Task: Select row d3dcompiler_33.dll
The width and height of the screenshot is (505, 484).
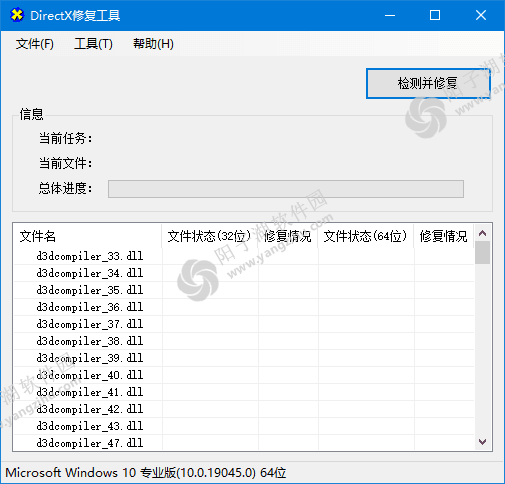Action: [244, 256]
